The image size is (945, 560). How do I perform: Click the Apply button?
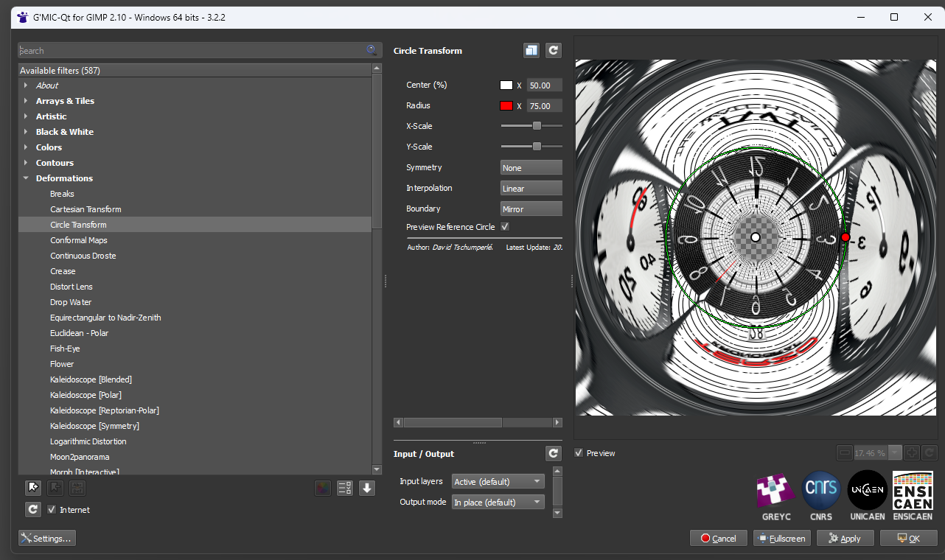pyautogui.click(x=845, y=539)
